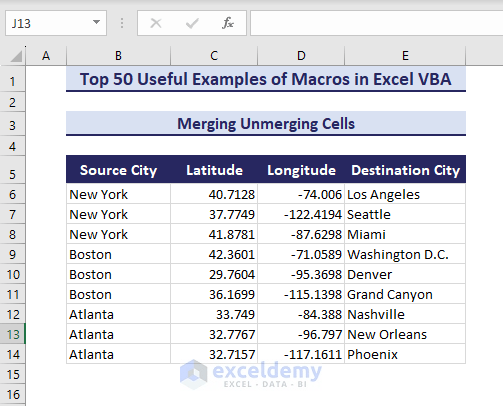Select latitude cell 32.7767
Viewport: 503px width, 406px height.
coord(214,334)
